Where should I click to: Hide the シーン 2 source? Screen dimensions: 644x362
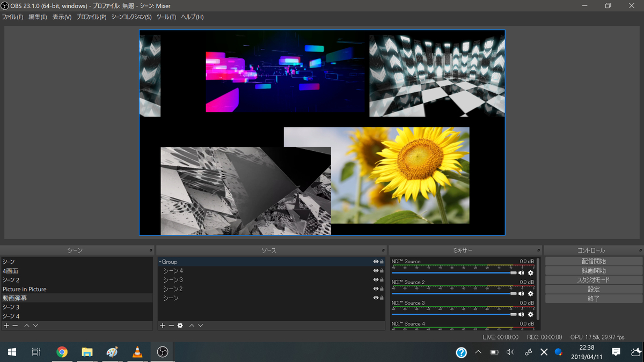tap(376, 289)
